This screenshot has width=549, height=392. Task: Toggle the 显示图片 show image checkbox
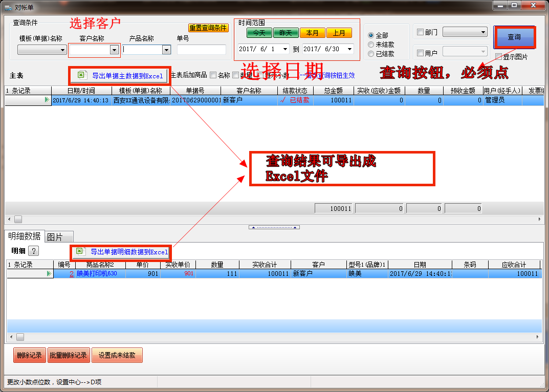click(x=498, y=56)
